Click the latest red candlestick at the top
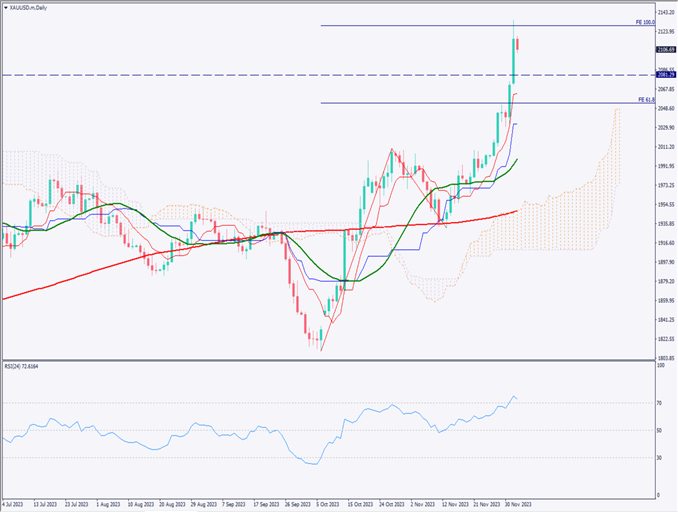The image size is (678, 512). [518, 43]
